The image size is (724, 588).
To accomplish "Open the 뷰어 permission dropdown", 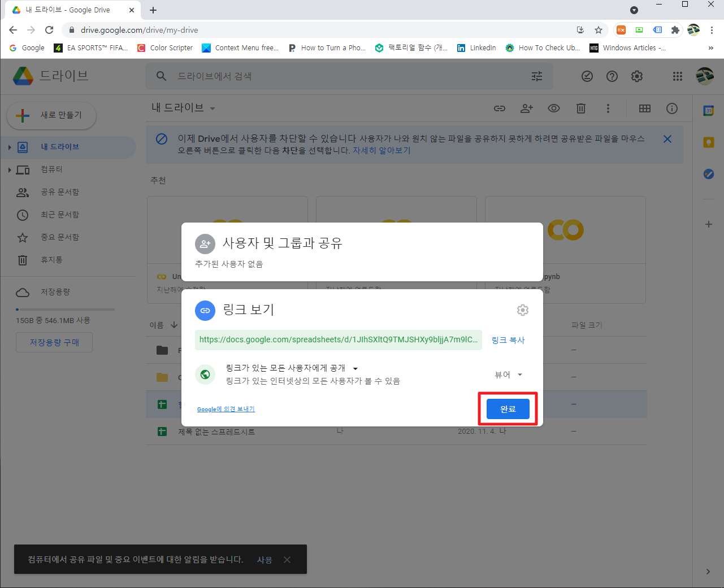I will coord(509,374).
